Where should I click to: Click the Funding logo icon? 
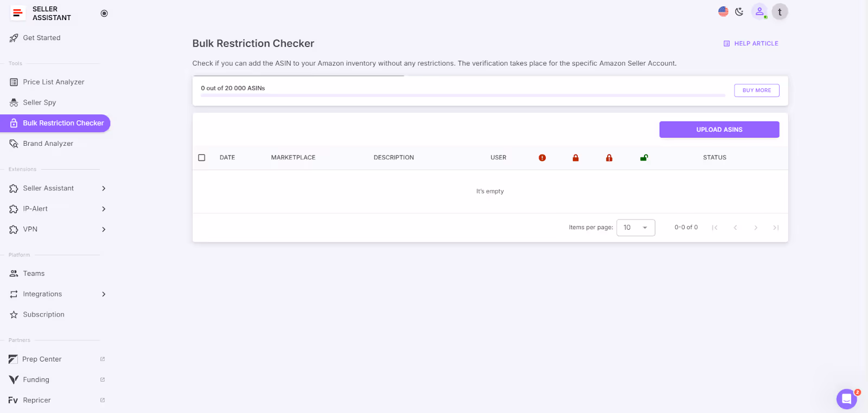[x=14, y=380]
